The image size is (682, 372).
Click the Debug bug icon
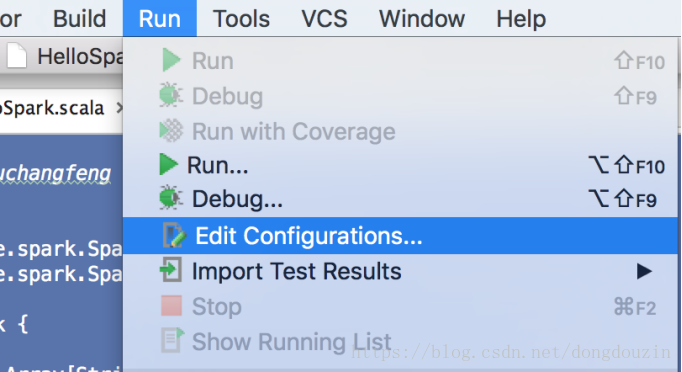pyautogui.click(x=170, y=95)
